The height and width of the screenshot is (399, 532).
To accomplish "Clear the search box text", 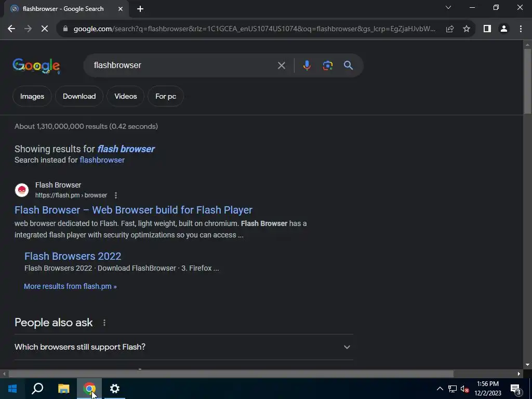I will (281, 65).
